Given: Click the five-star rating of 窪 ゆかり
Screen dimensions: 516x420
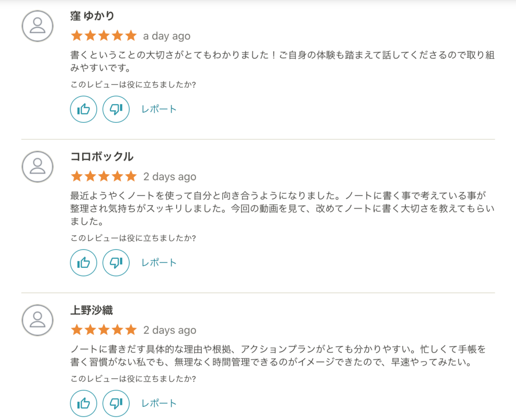Looking at the screenshot, I should point(104,36).
